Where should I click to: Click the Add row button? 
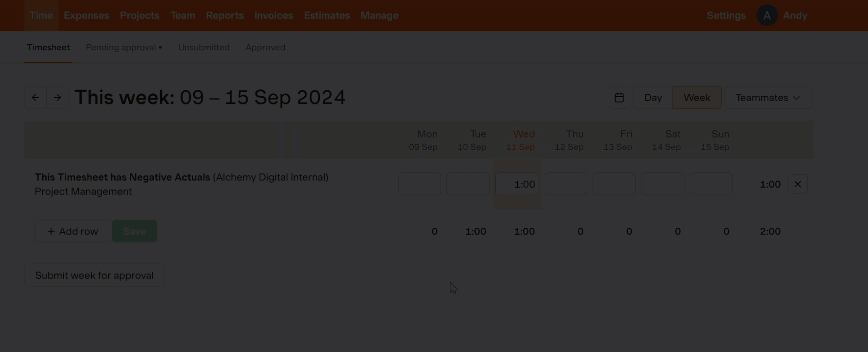click(72, 231)
